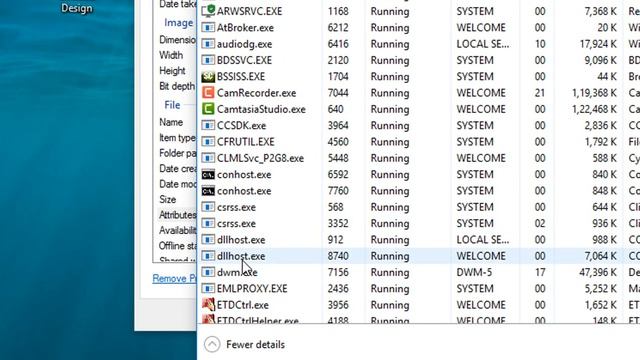Select the dwm.exe process name
This screenshot has height=360, width=640.
pyautogui.click(x=237, y=273)
